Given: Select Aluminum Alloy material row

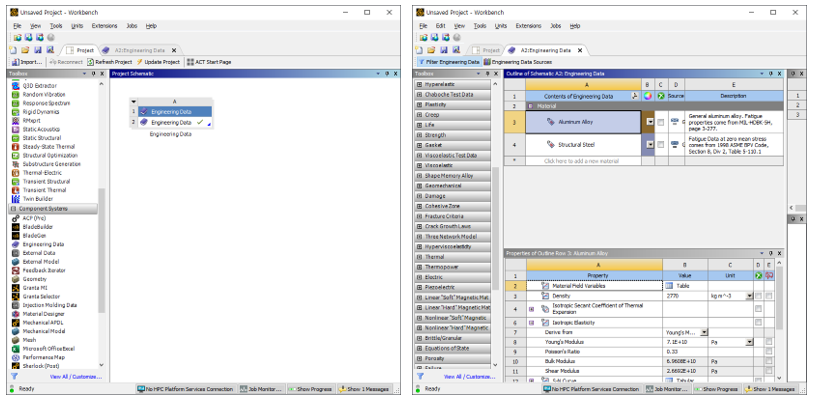Looking at the screenshot, I should pyautogui.click(x=583, y=122).
